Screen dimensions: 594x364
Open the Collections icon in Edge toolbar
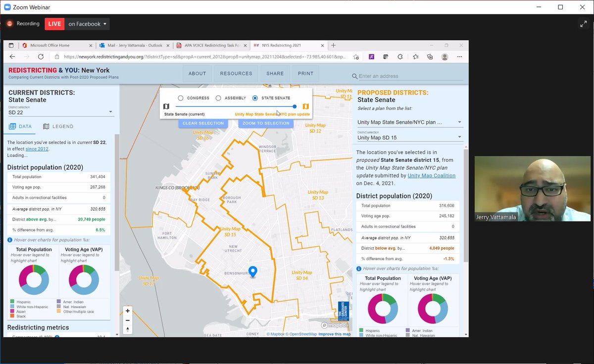click(x=430, y=57)
